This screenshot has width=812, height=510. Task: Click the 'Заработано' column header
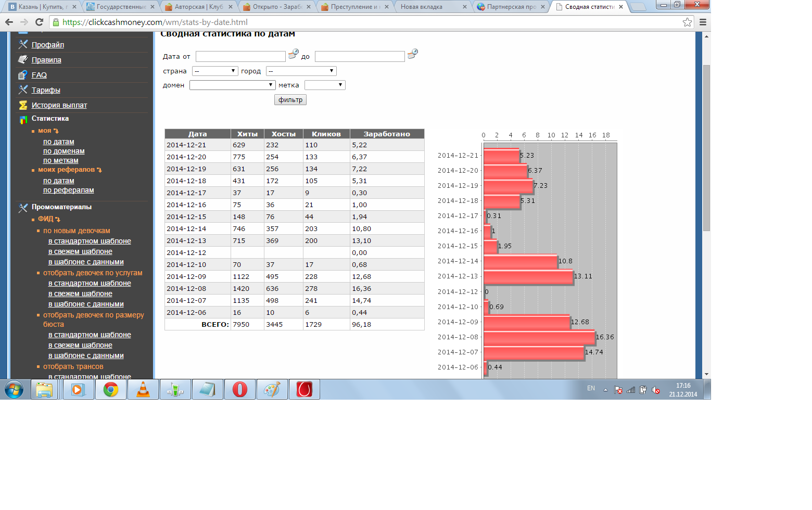[x=387, y=134]
